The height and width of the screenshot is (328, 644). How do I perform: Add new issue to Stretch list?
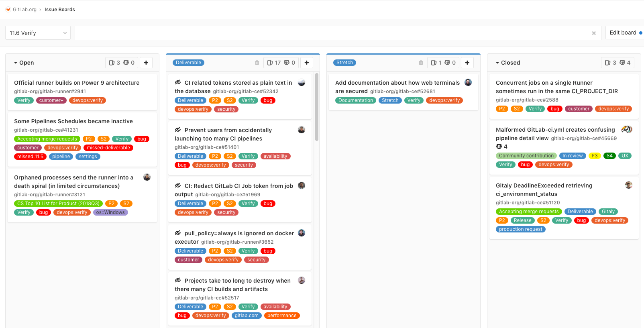click(467, 63)
